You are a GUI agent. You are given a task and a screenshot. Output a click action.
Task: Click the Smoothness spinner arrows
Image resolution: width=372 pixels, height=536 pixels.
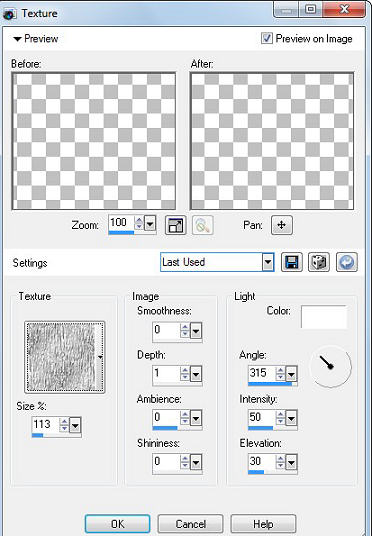pos(185,330)
